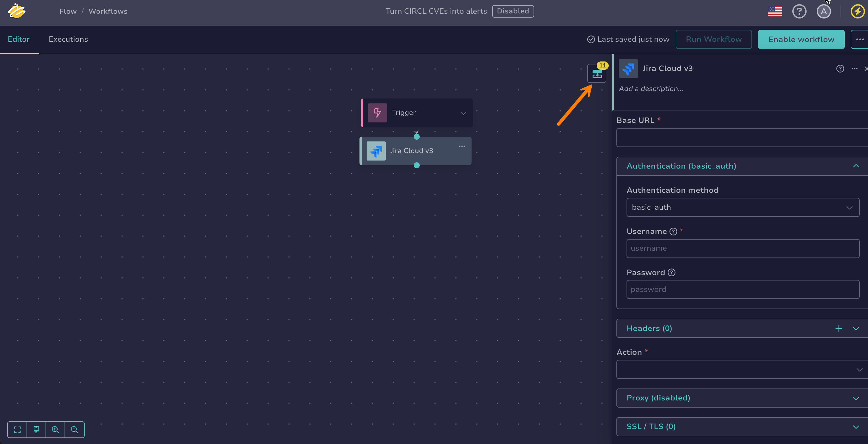Expand the Headers (0) section
Screen dimensions: 868x444
[856, 329]
